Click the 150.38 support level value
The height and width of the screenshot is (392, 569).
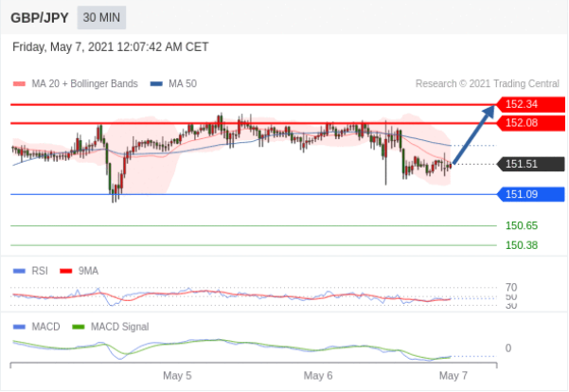point(522,245)
